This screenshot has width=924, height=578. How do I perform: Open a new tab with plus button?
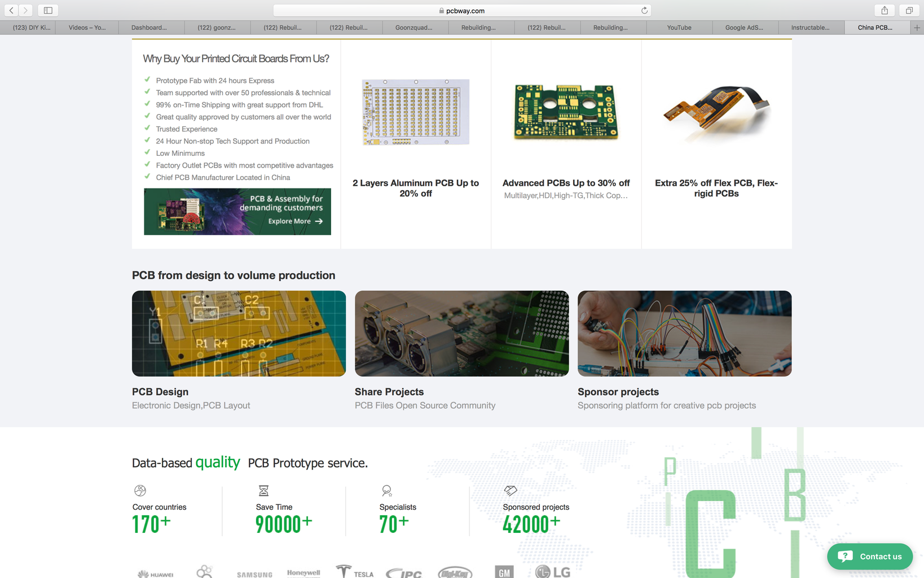[x=917, y=27]
